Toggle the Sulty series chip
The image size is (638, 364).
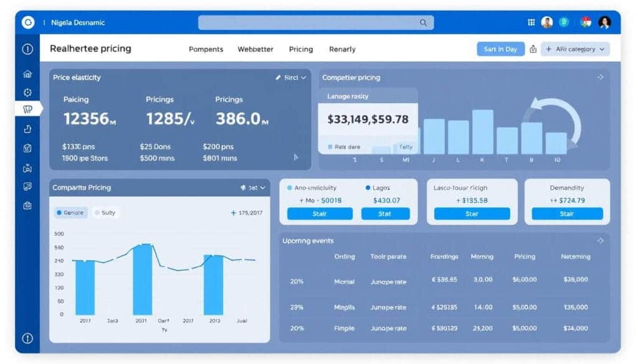(105, 212)
